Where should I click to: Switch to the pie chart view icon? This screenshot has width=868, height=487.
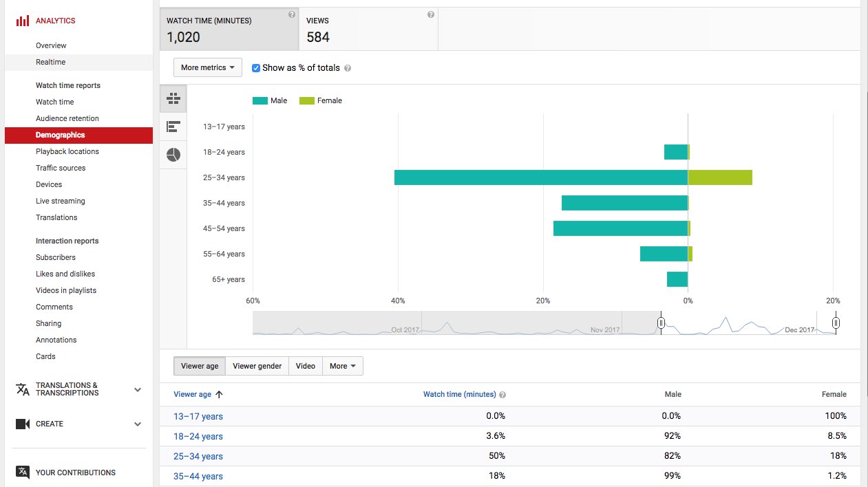coord(173,155)
